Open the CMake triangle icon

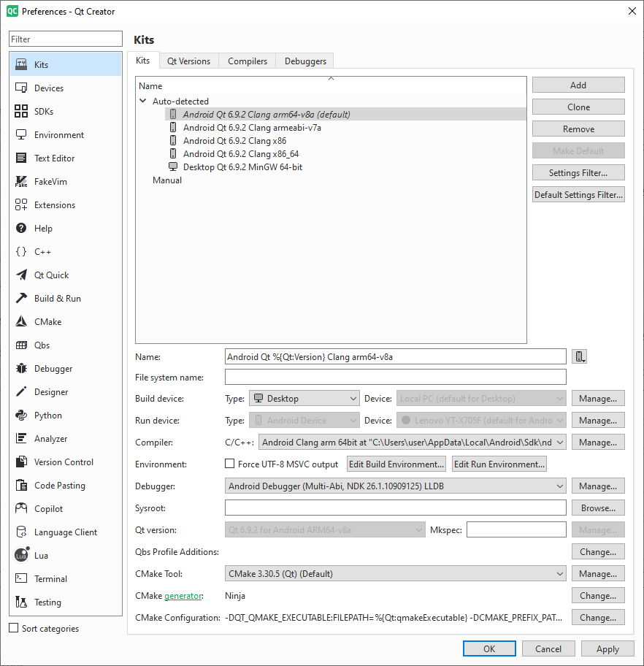(21, 321)
